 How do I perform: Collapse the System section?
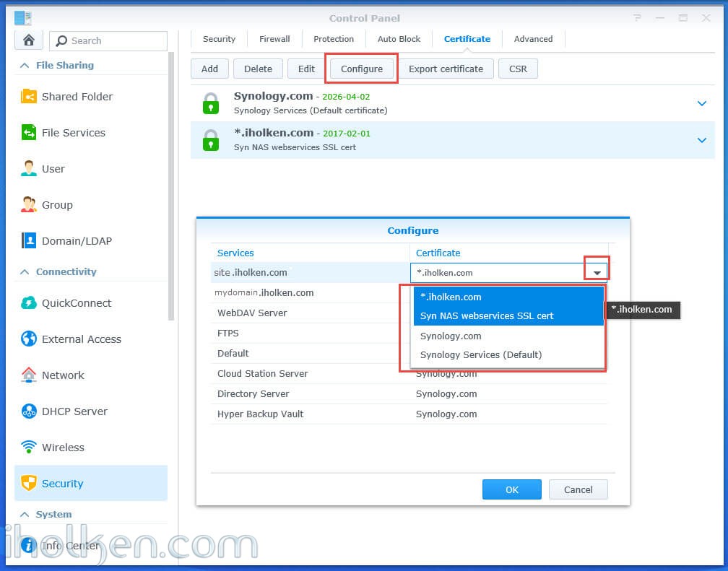tap(25, 515)
